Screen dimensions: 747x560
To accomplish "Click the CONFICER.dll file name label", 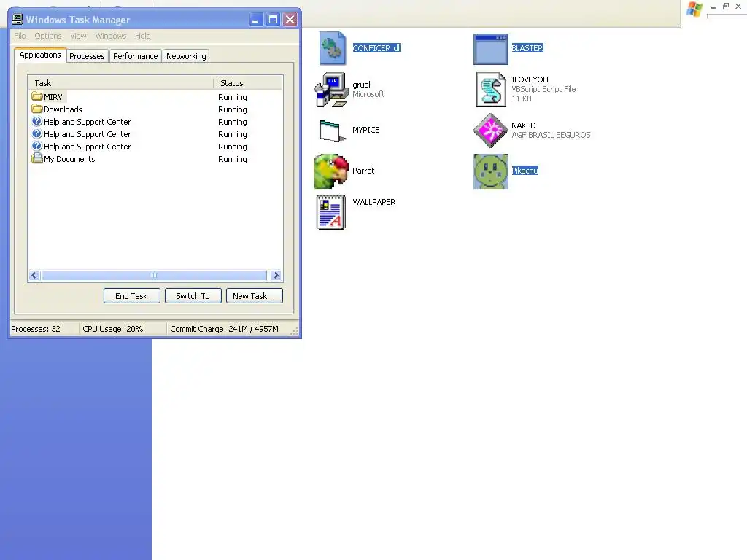I will tap(377, 48).
